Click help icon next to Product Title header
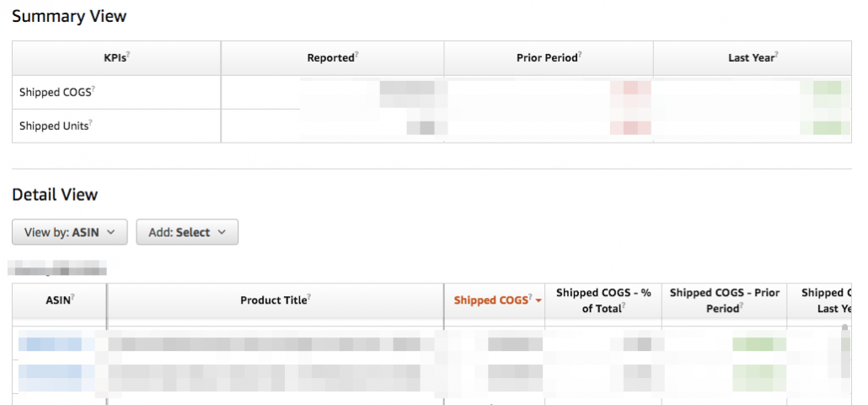The height and width of the screenshot is (405, 868). pyautogui.click(x=309, y=298)
